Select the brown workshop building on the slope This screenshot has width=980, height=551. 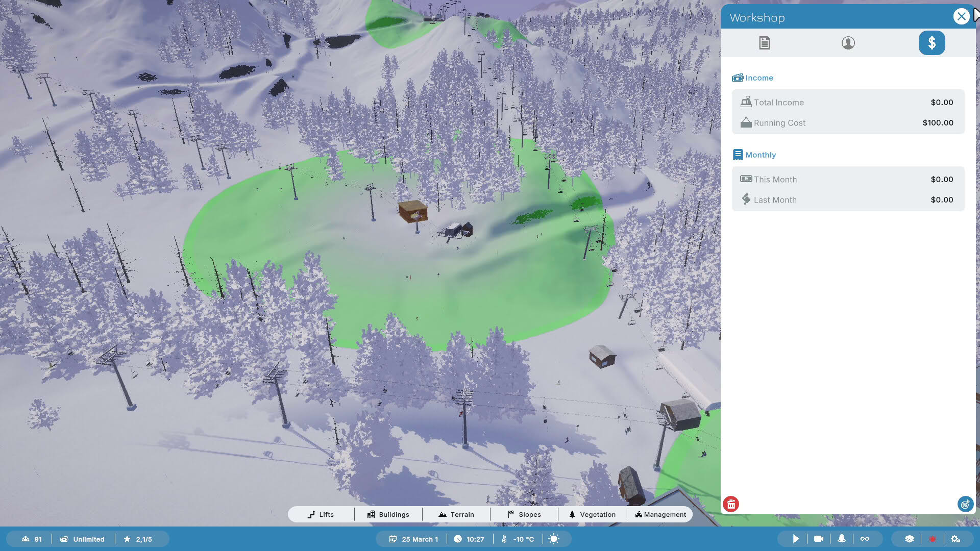pyautogui.click(x=413, y=211)
